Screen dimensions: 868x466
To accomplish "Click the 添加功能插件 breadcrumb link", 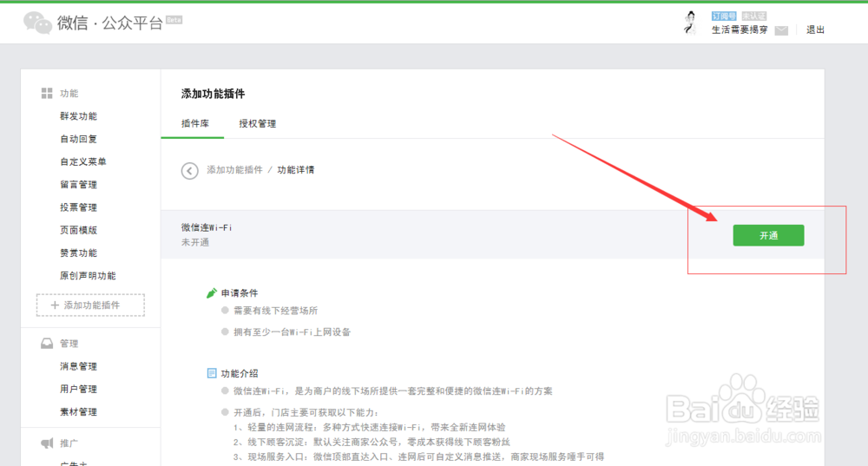I will click(x=234, y=170).
